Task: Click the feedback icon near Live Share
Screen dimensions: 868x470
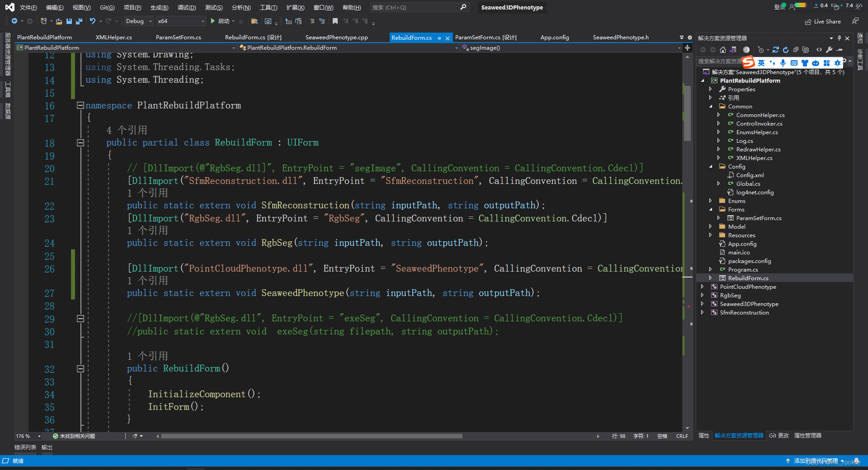Action: pos(855,21)
